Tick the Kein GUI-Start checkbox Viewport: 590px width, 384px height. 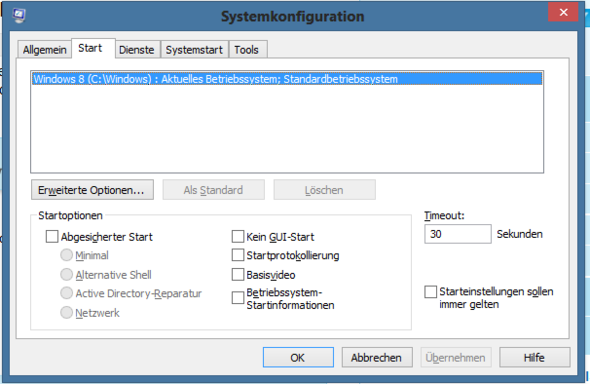coord(238,237)
